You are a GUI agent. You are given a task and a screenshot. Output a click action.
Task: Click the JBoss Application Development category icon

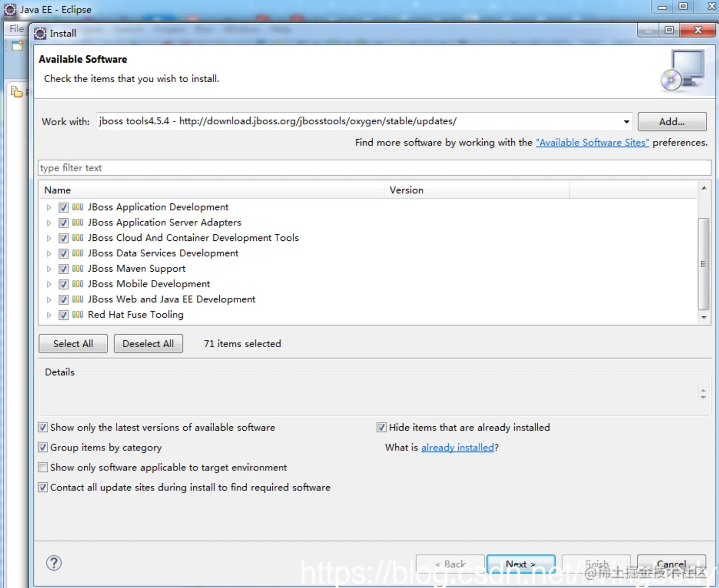78,207
